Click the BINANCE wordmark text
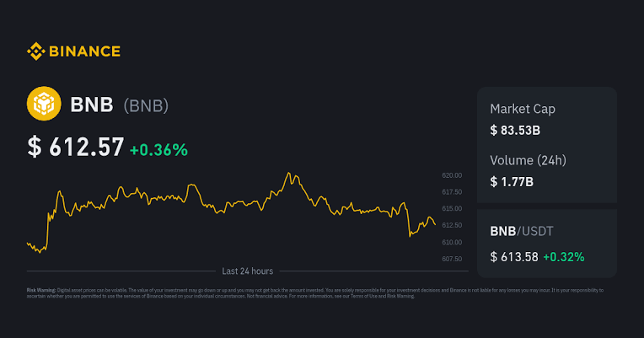 pos(84,51)
